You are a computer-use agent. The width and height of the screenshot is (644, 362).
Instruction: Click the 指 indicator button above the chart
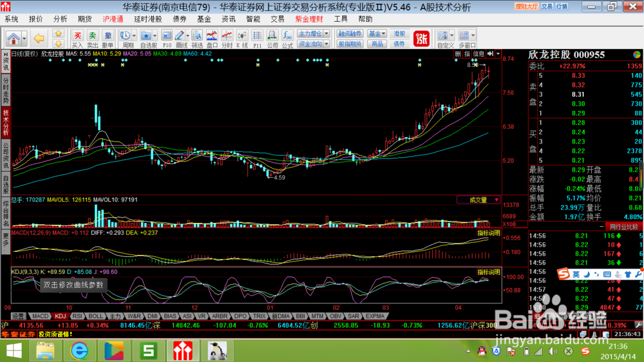coord(467,54)
